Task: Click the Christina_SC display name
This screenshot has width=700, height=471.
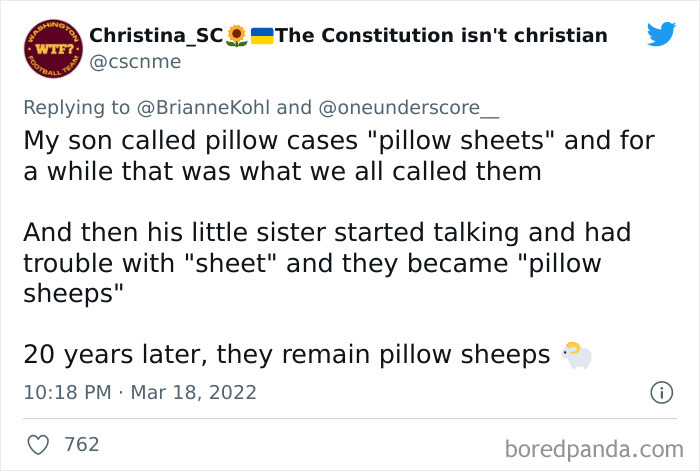Action: (156, 36)
